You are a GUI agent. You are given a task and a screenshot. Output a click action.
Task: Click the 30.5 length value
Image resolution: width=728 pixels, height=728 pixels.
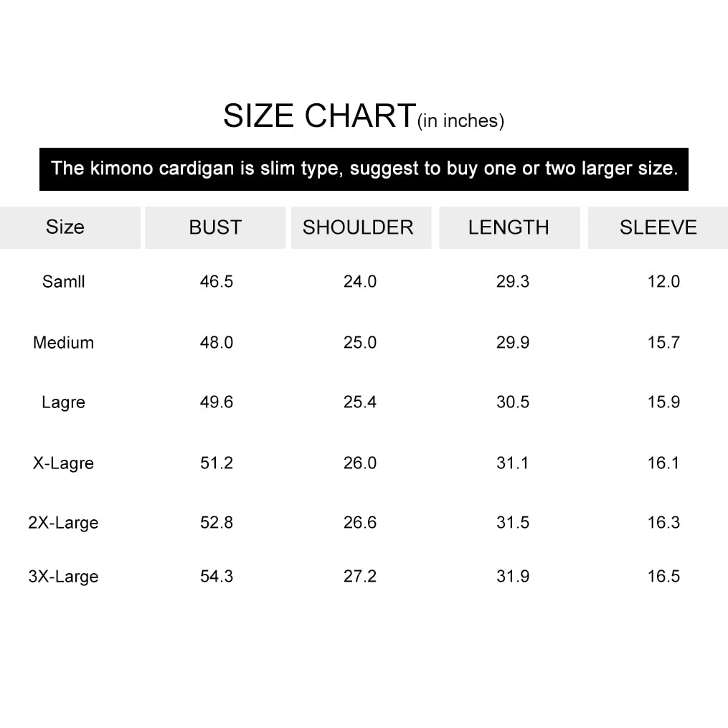pyautogui.click(x=513, y=402)
